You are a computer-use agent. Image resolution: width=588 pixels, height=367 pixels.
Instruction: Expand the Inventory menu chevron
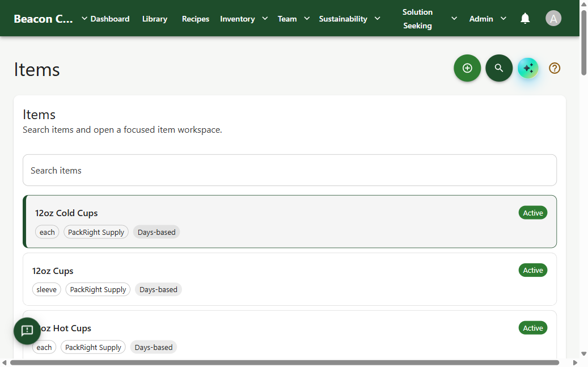click(x=265, y=18)
